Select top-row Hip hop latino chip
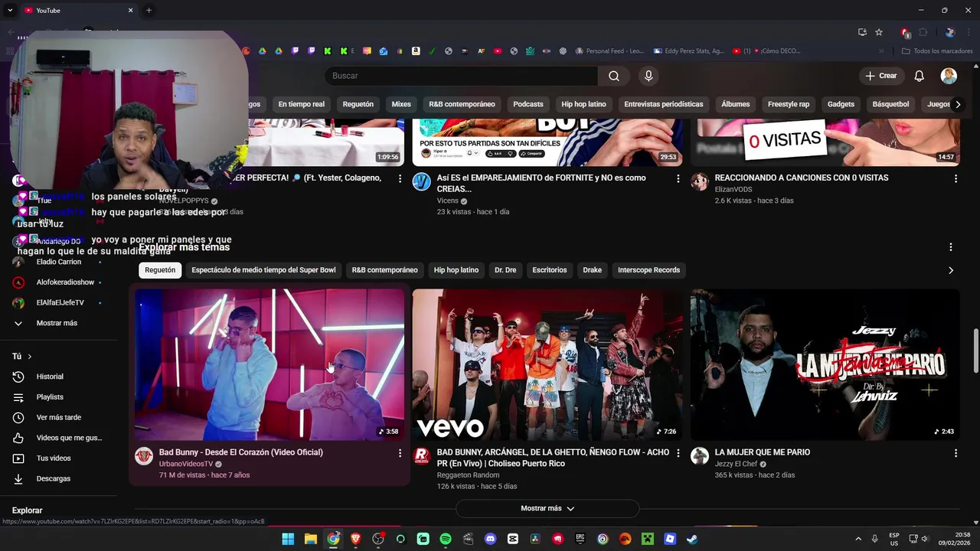This screenshot has width=980, height=551. click(x=583, y=104)
